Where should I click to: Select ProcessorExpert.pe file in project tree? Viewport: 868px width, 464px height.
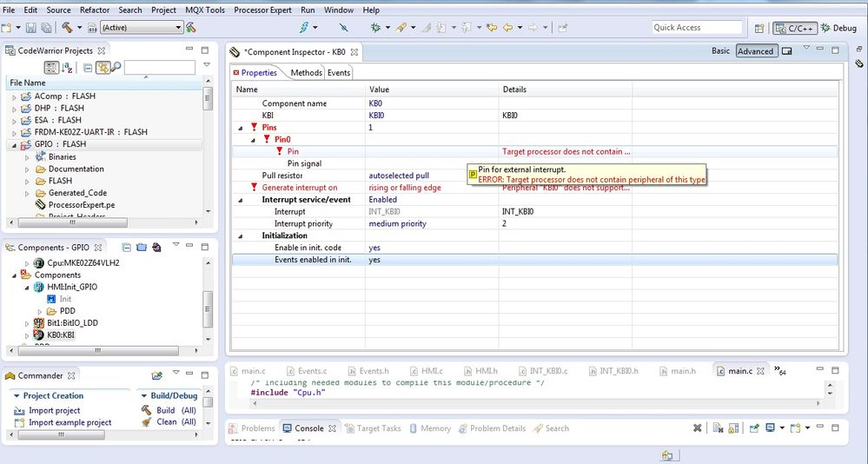82,205
